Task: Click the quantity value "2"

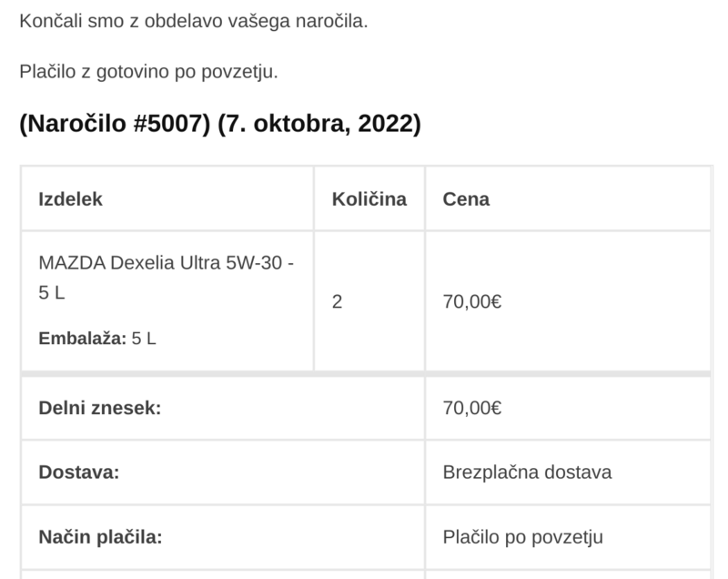Action: coord(338,301)
